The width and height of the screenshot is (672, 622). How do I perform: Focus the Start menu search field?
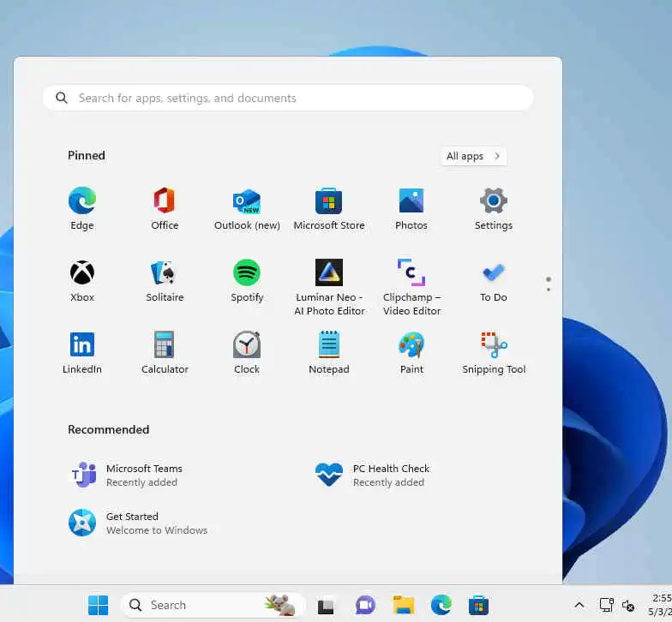(288, 98)
